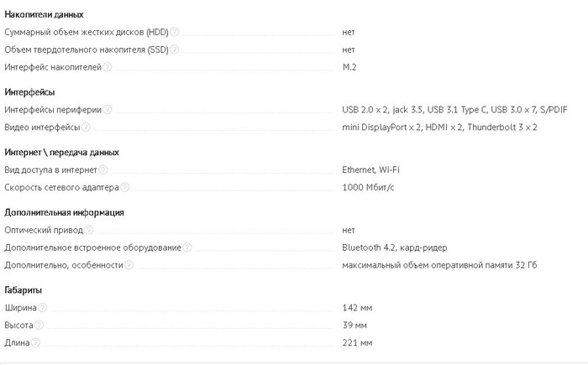Show help hint for Высота

(x=39, y=325)
